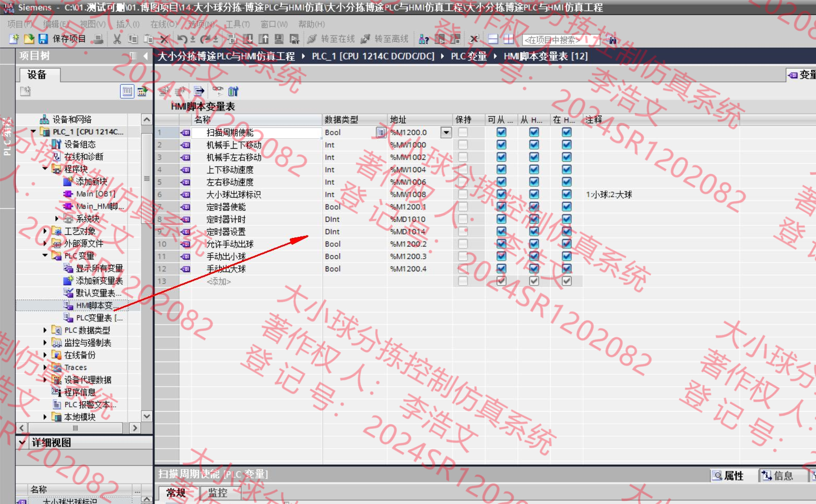This screenshot has height=504, width=816.
Task: Open the 视图(V) menu
Action: (92, 24)
